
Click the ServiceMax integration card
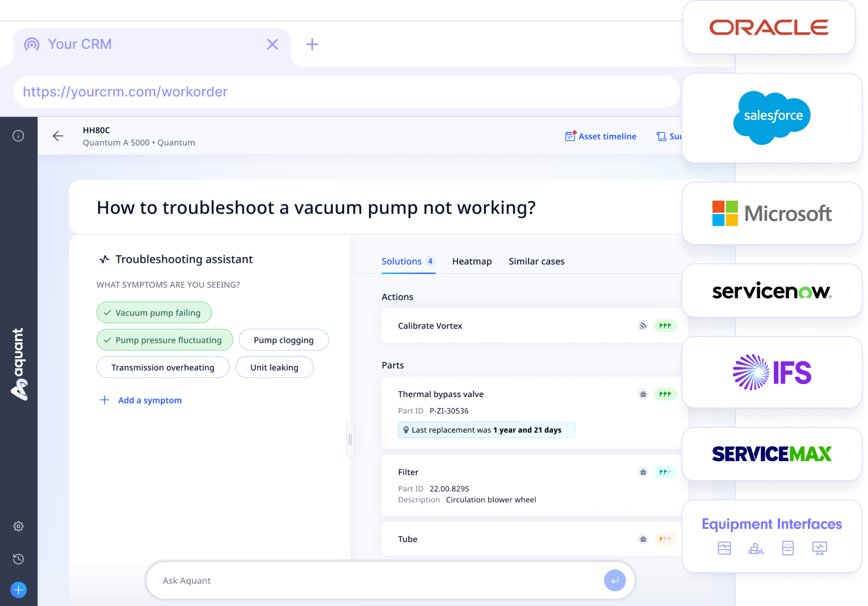[772, 454]
